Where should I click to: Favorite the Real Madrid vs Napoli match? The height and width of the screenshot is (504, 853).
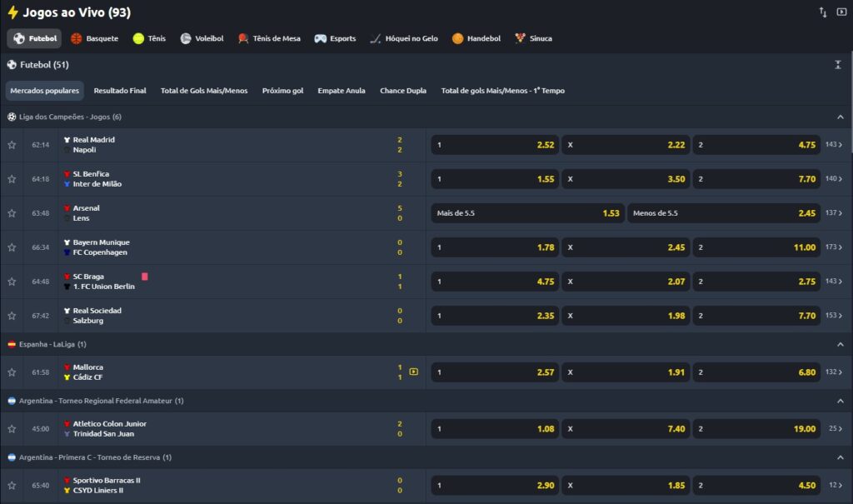[x=12, y=145]
